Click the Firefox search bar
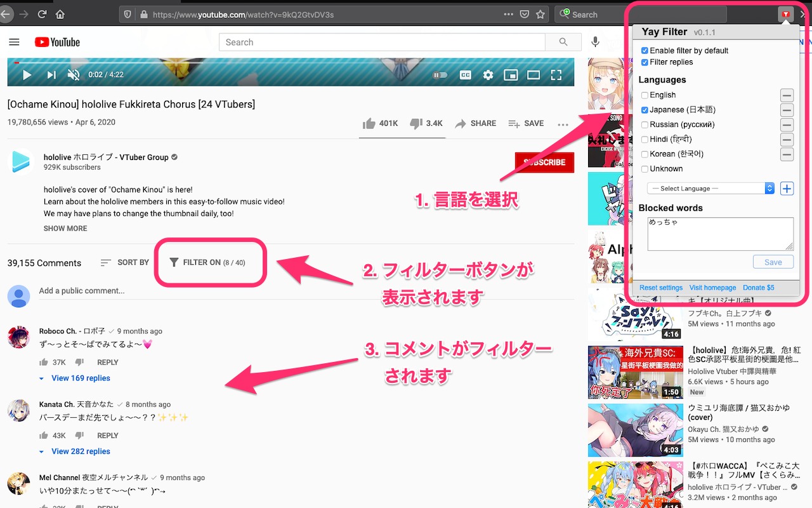This screenshot has width=812, height=508. (x=641, y=14)
